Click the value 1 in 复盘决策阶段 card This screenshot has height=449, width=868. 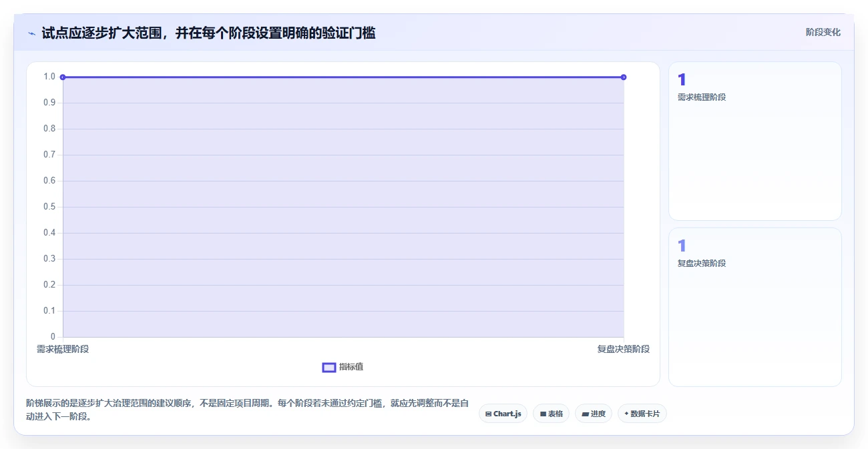(682, 246)
